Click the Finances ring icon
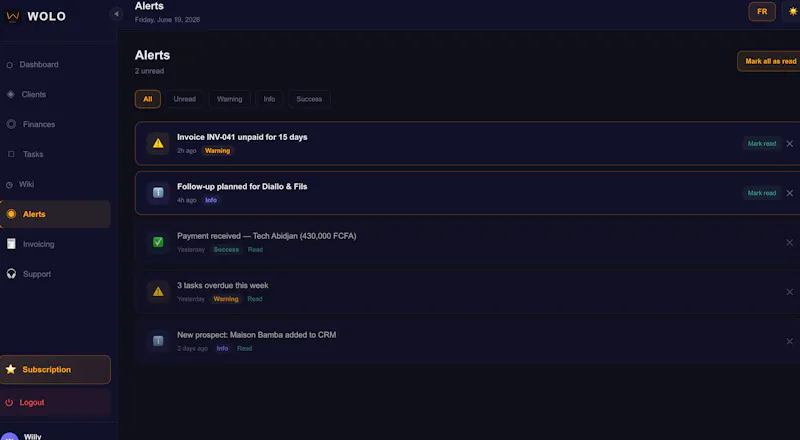Image resolution: width=800 pixels, height=440 pixels. (11, 124)
